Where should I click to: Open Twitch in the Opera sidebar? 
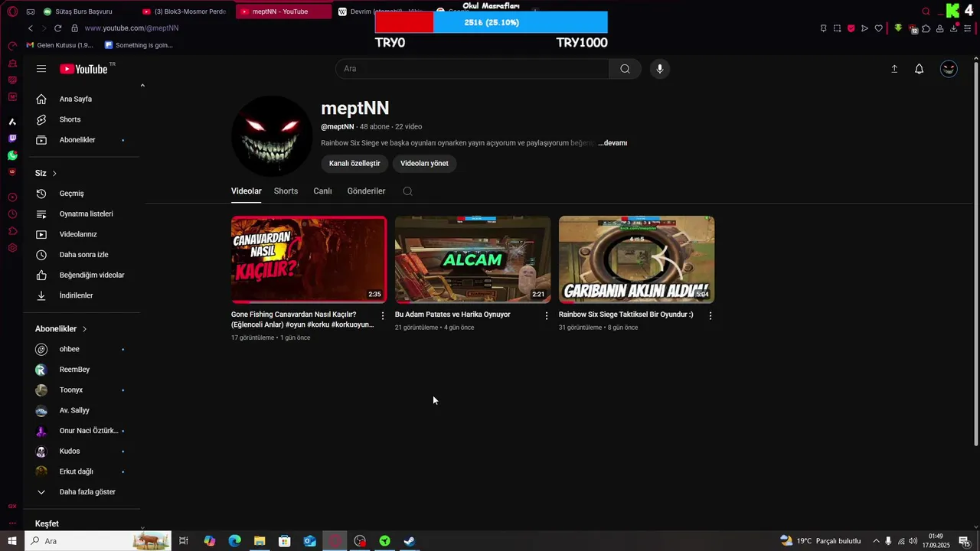(12, 139)
